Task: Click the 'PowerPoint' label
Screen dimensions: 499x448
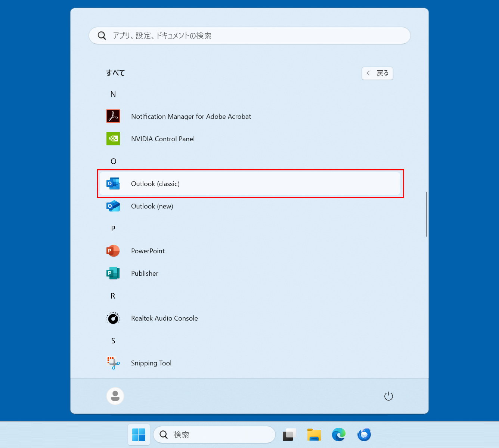Action: point(148,251)
